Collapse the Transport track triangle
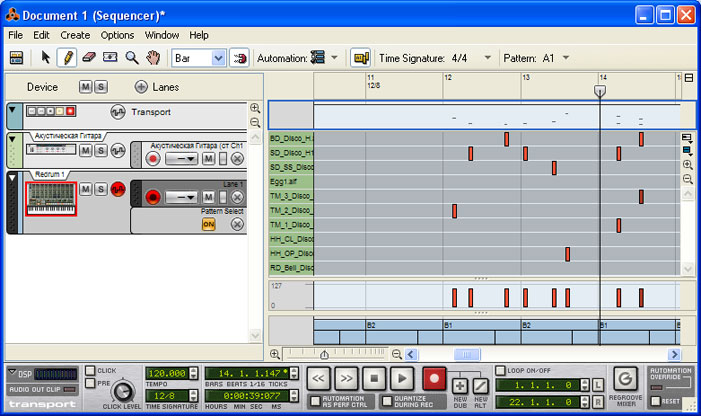Screen dimensions: 701x416 [x=12, y=110]
